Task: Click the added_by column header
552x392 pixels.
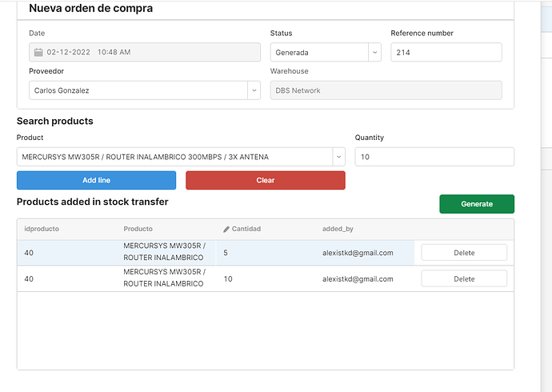Action: point(338,229)
